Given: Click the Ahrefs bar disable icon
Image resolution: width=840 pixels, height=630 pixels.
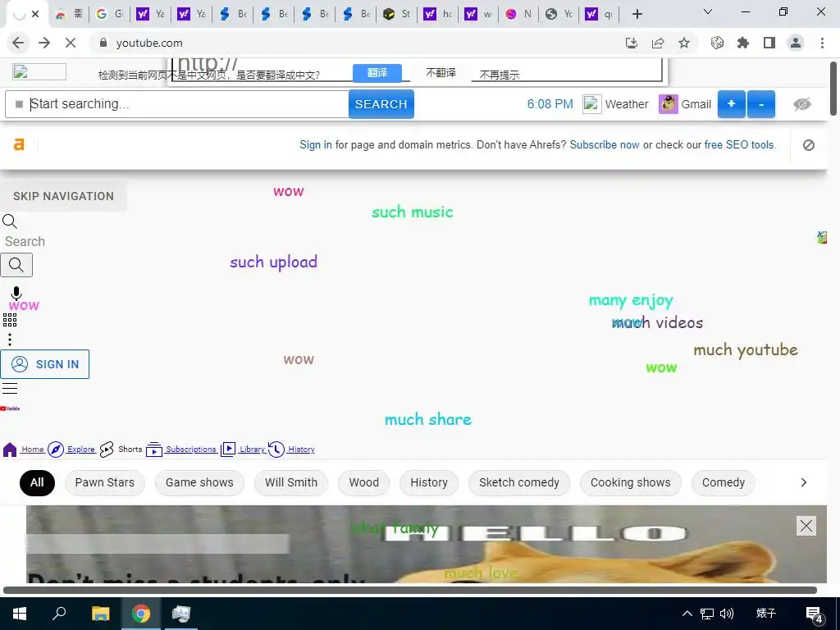Looking at the screenshot, I should click(x=809, y=144).
